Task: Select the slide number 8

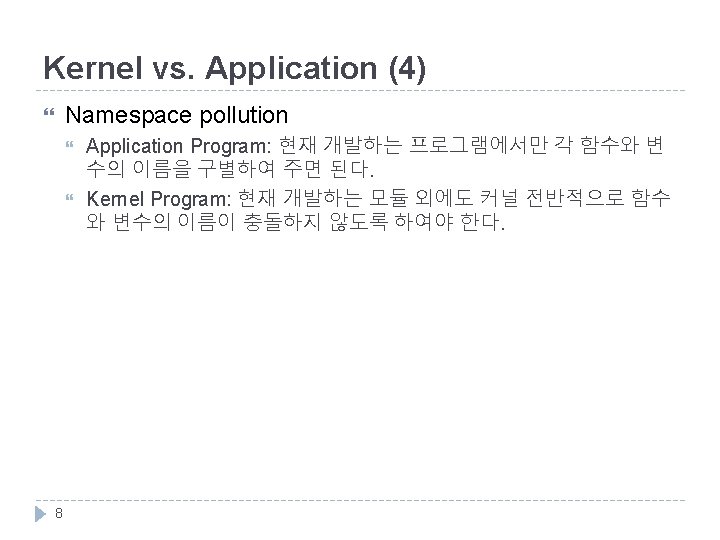Action: 59,513
